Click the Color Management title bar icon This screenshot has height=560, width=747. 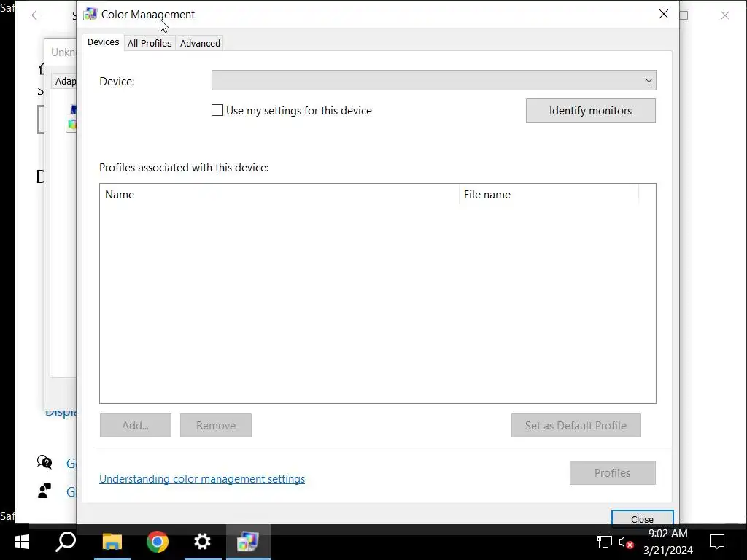coord(90,15)
